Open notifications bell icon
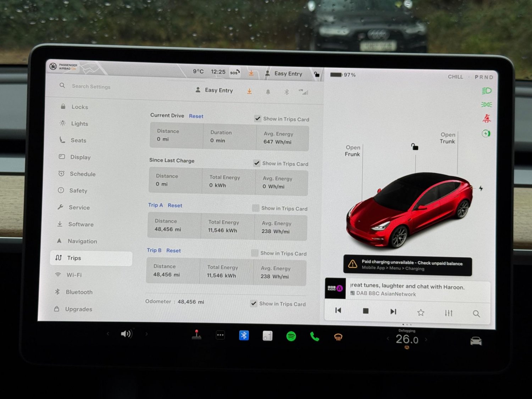 coord(268,92)
